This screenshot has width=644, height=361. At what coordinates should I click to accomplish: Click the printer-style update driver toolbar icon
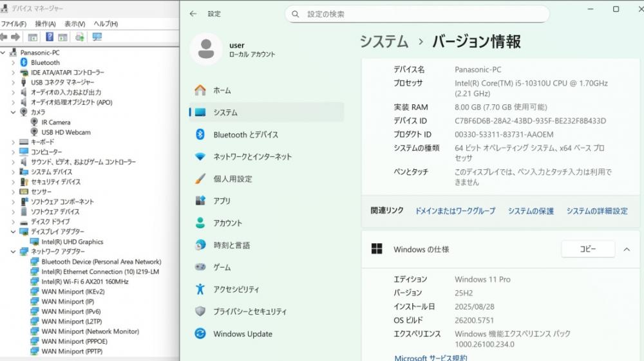(80, 37)
